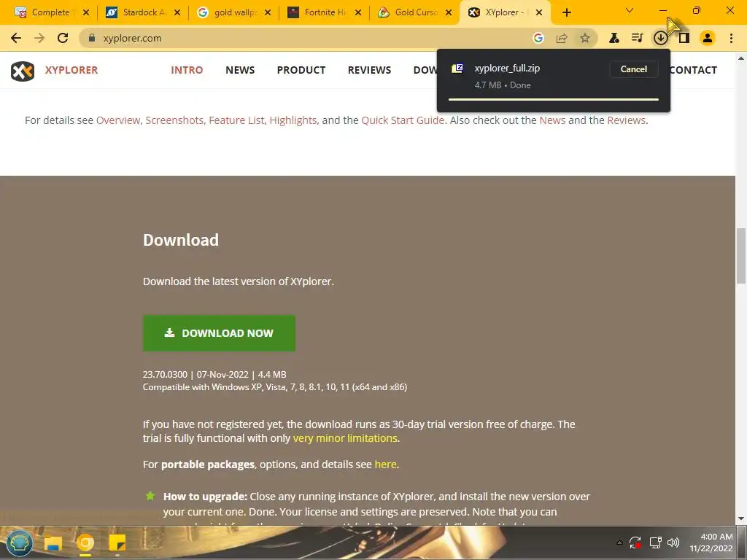
Task: Open the Chrome downloads icon
Action: (x=660, y=38)
